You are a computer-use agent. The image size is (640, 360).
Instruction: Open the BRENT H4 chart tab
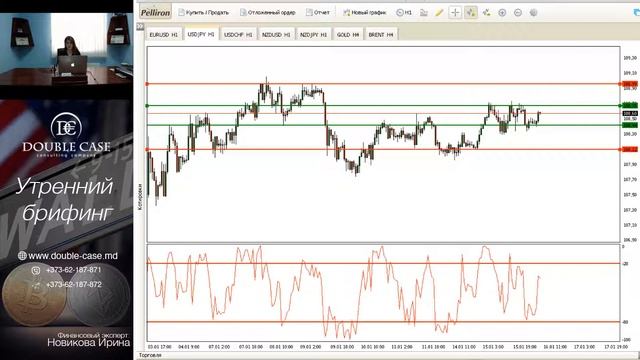pyautogui.click(x=380, y=35)
